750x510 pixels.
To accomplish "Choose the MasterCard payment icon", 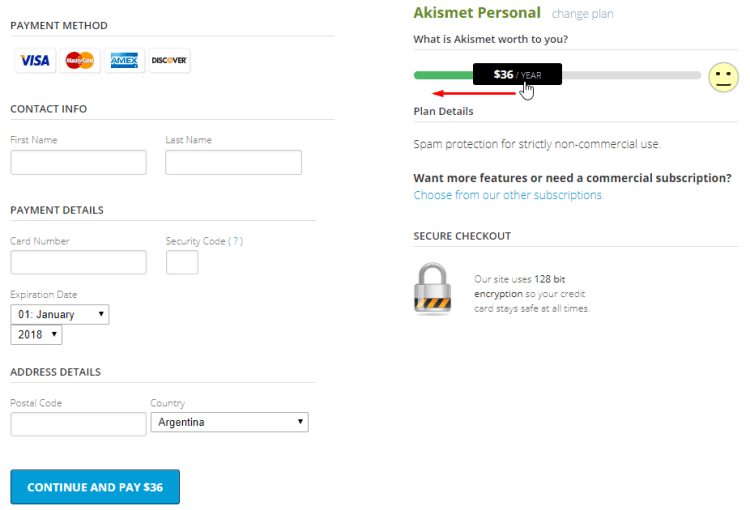I will pos(79,61).
